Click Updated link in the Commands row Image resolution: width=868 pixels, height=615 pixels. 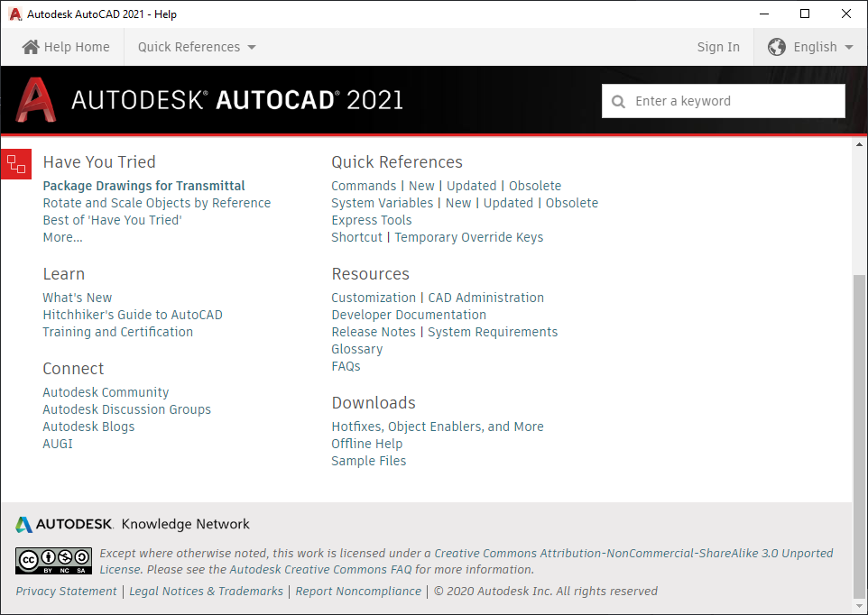[472, 186]
